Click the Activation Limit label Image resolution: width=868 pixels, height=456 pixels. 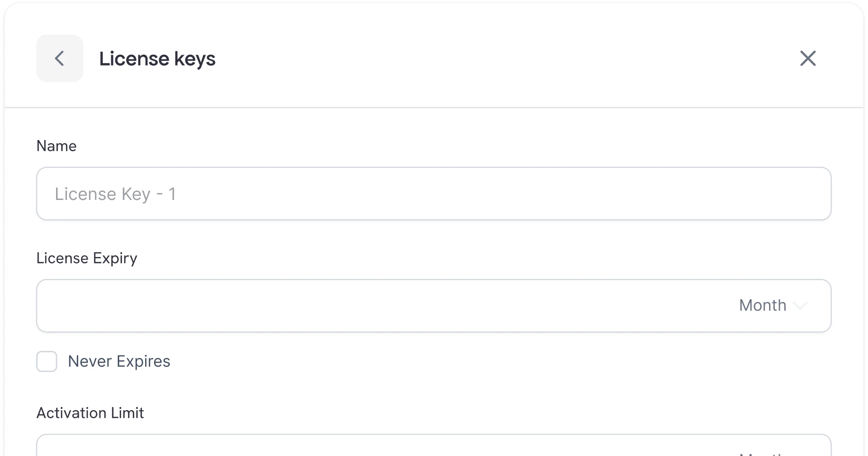point(90,413)
